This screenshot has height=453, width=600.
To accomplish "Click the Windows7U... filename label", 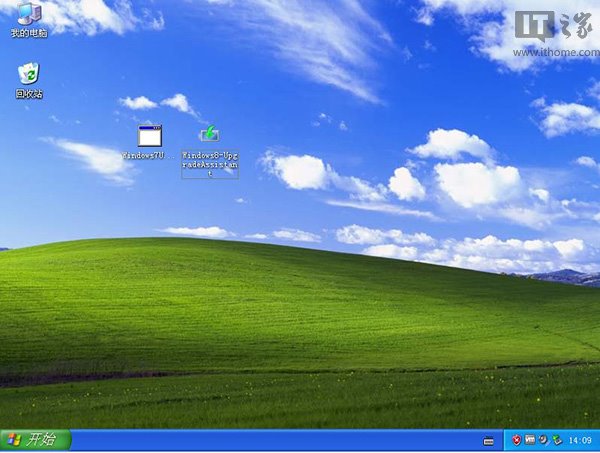I will coord(149,156).
